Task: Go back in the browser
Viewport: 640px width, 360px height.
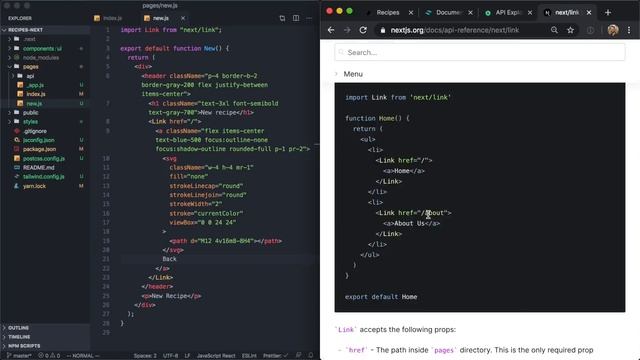Action: tap(331, 30)
